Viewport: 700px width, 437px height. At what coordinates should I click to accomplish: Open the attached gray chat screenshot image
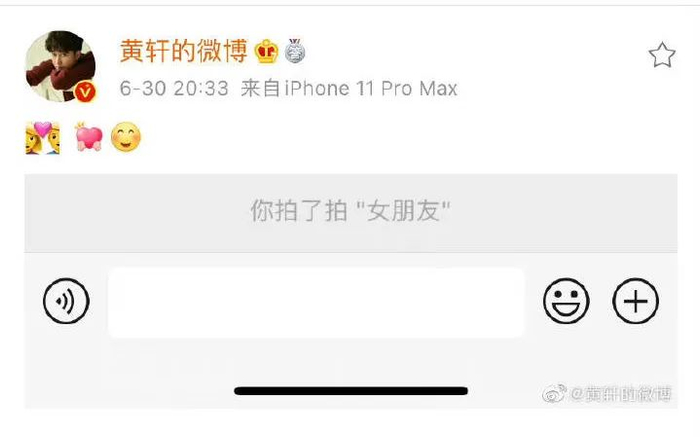coord(351,291)
